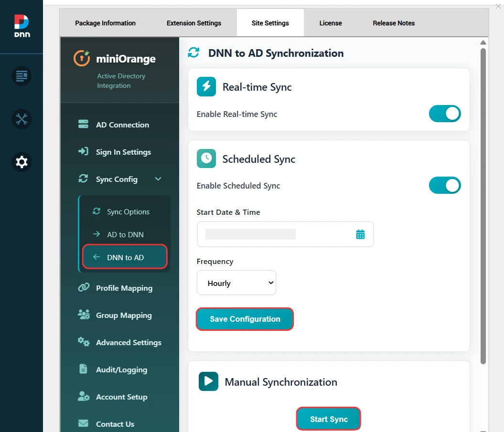
Task: Click the Sync Config refresh icon
Action: [83, 179]
